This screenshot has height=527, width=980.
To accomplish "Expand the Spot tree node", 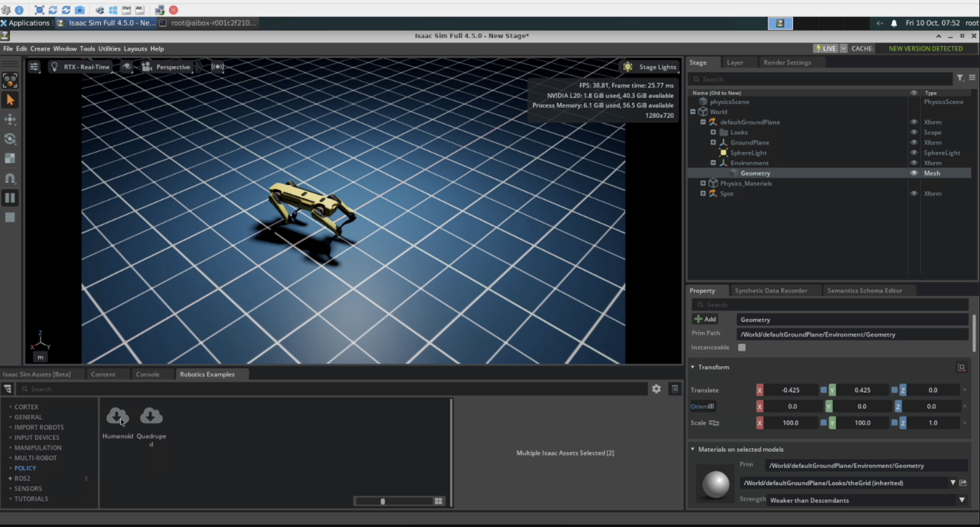I will (703, 193).
